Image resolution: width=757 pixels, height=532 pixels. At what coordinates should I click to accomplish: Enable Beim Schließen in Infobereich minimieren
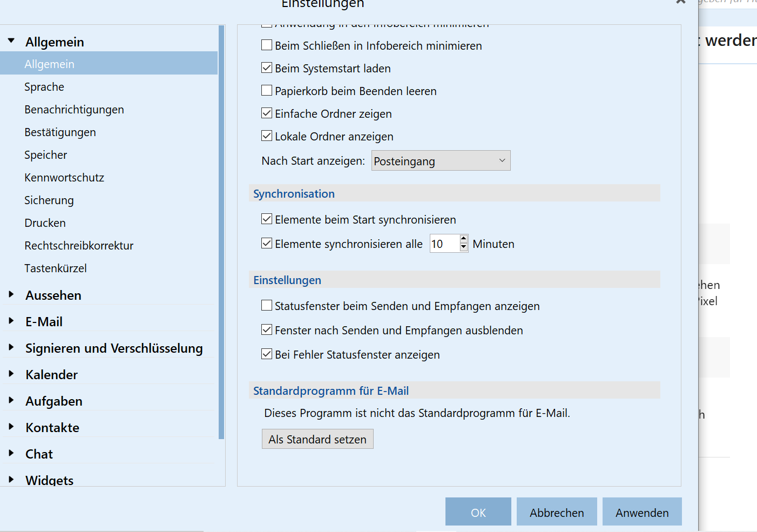click(x=267, y=45)
